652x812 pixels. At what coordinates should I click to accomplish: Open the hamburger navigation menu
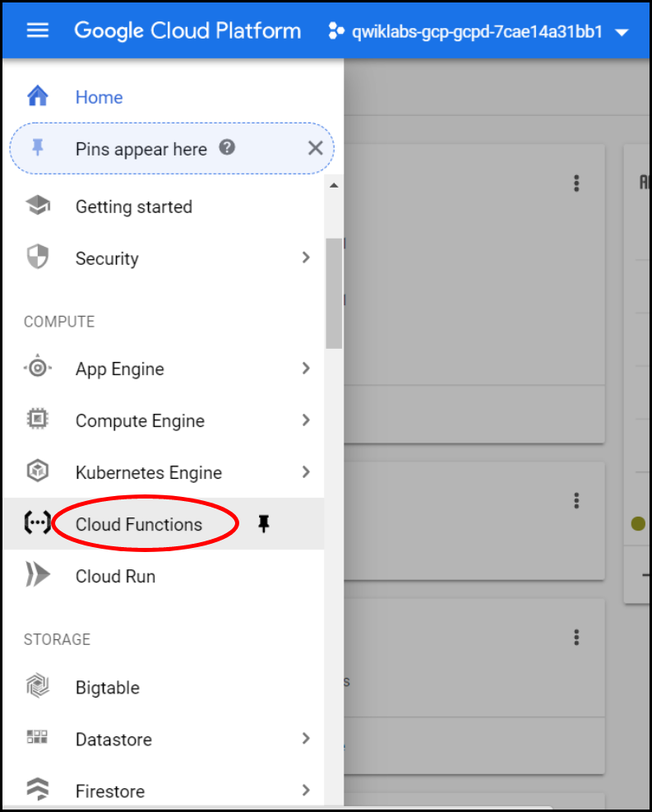coord(38,31)
